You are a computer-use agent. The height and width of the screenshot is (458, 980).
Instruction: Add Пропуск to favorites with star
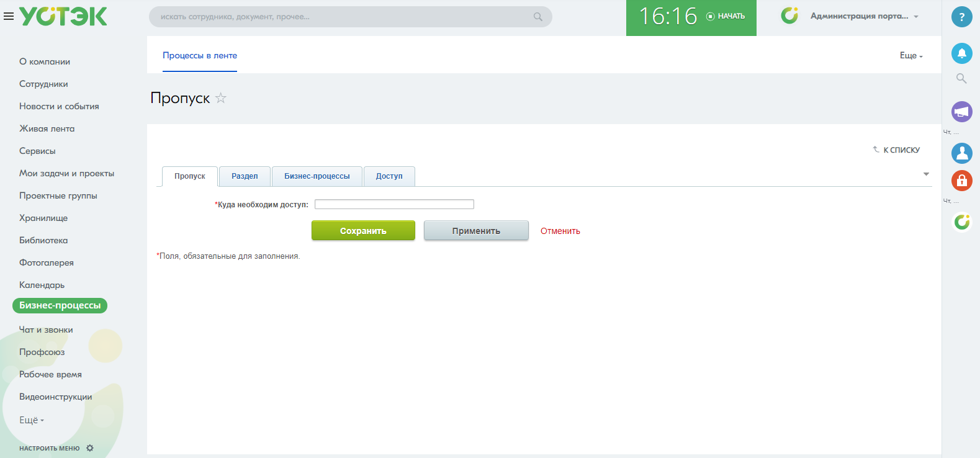pyautogui.click(x=221, y=98)
